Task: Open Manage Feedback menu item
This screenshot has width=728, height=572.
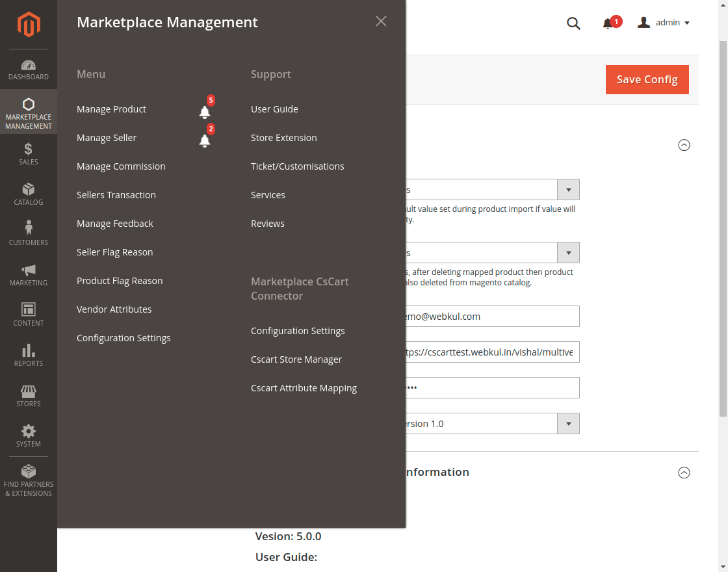Action: (x=114, y=224)
